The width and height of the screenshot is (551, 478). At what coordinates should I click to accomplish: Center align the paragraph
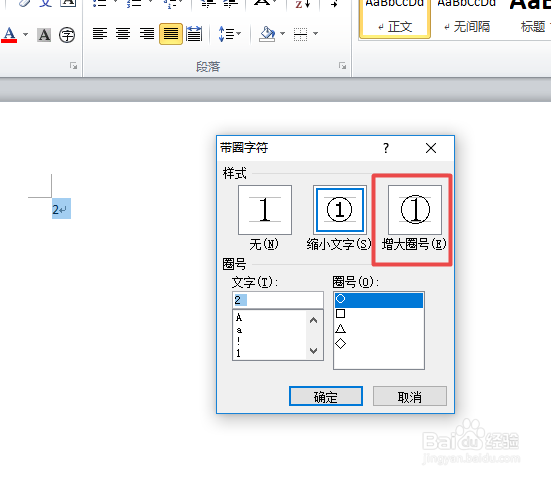(123, 34)
